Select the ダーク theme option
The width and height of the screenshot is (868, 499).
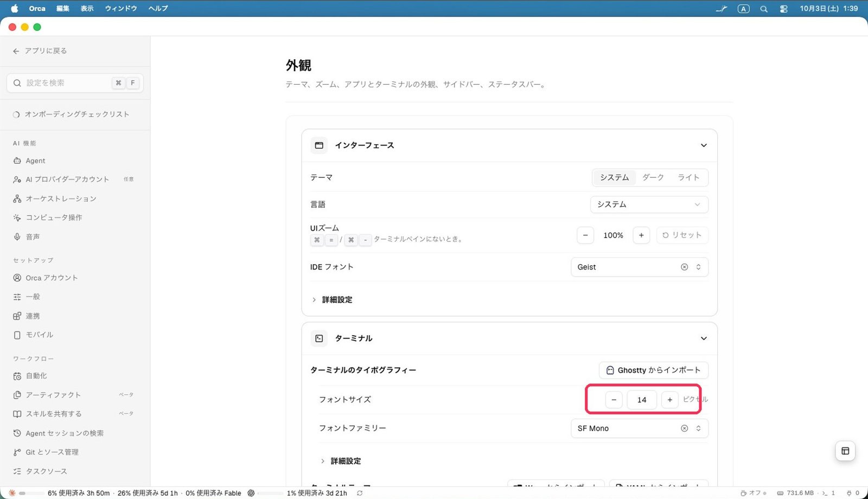(x=653, y=177)
